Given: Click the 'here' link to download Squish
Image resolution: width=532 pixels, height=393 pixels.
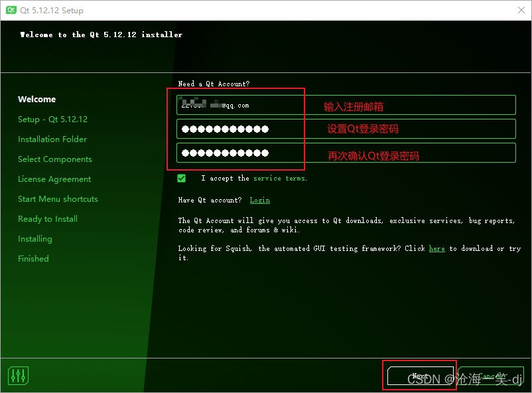Looking at the screenshot, I should coord(436,248).
